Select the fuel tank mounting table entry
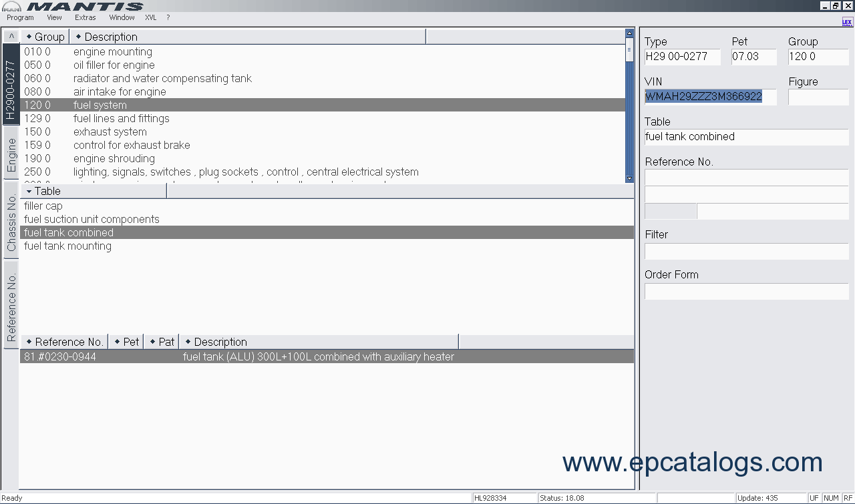The image size is (855, 504). pos(67,246)
